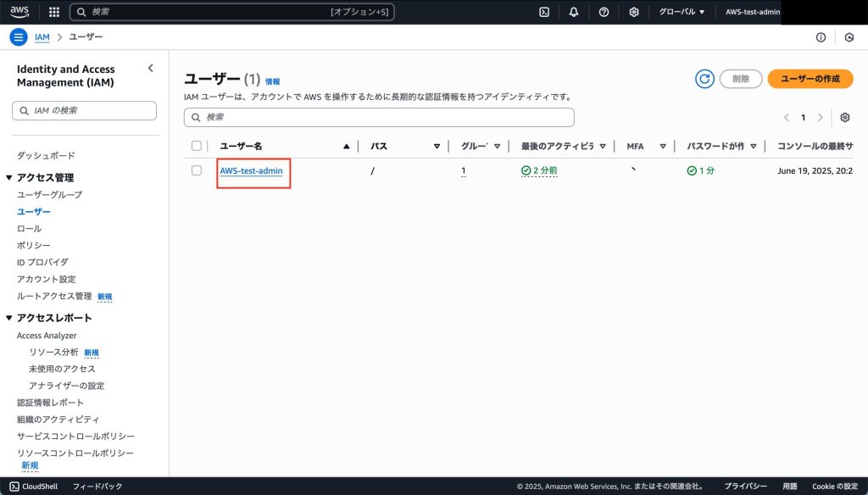Select the AWS-test-admin row checkbox
Viewport: 868px width, 495px height.
pyautogui.click(x=197, y=170)
